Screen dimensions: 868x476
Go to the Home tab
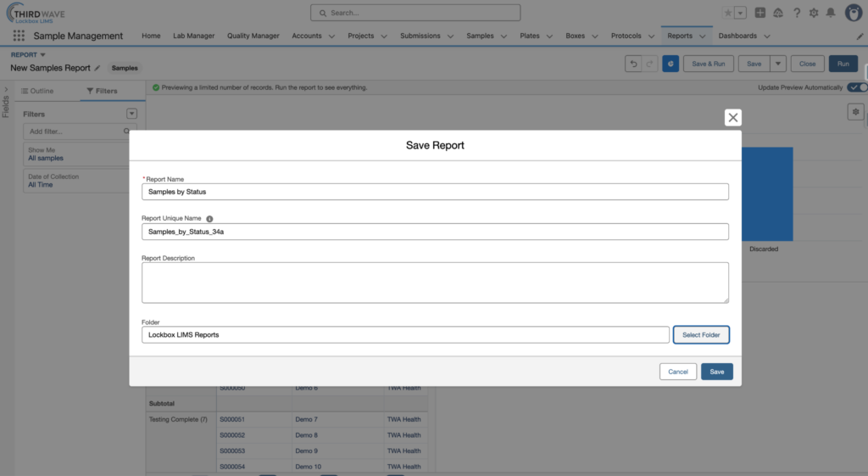[x=151, y=36]
